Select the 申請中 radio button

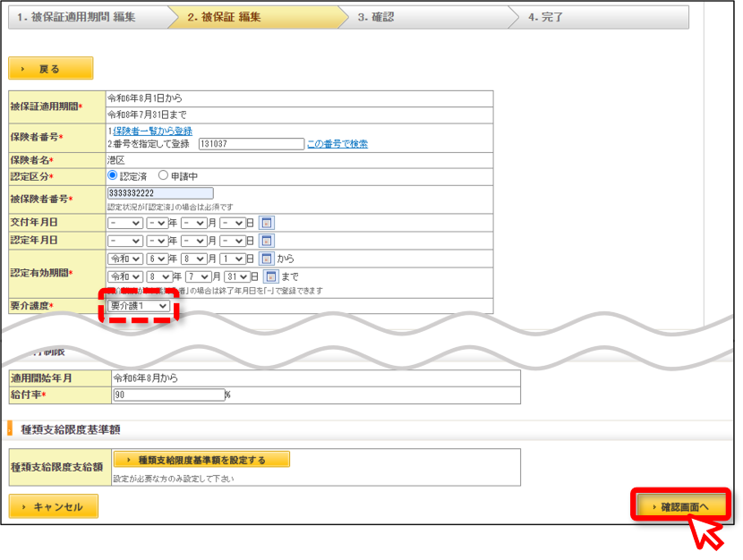pos(163,175)
